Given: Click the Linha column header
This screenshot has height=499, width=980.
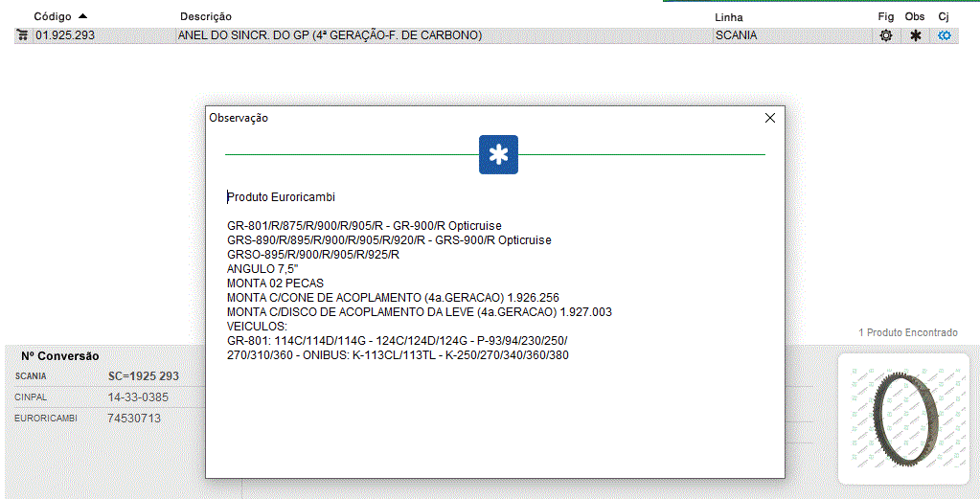Looking at the screenshot, I should 728,17.
